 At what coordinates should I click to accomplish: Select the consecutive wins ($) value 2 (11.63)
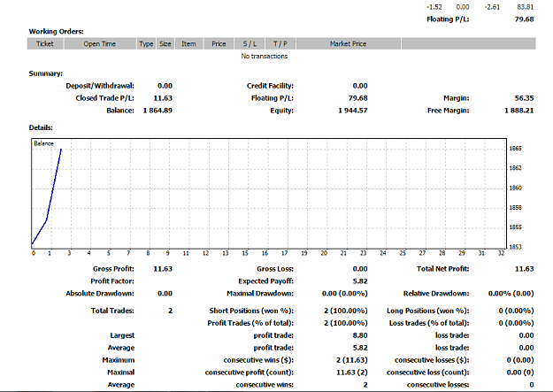coord(351,360)
